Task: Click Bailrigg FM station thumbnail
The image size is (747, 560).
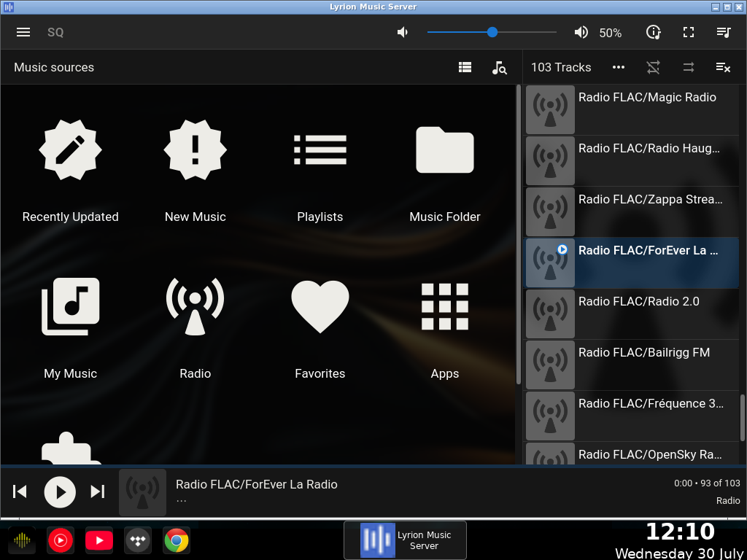Action: 550,365
